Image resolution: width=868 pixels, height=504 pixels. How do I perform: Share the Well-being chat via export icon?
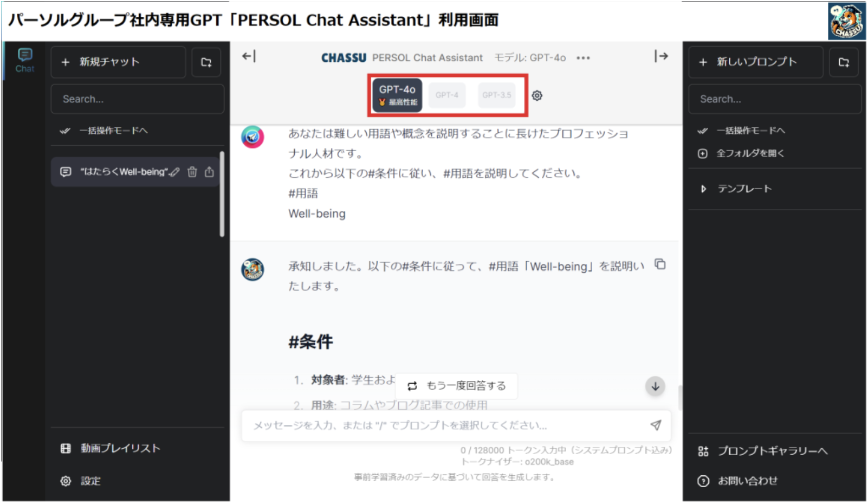click(210, 172)
